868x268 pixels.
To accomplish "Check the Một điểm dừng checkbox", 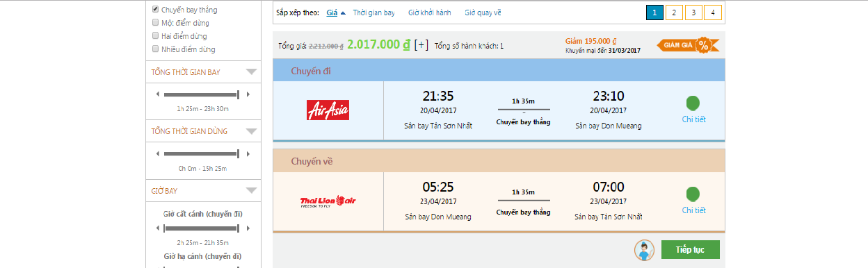I will click(x=156, y=23).
